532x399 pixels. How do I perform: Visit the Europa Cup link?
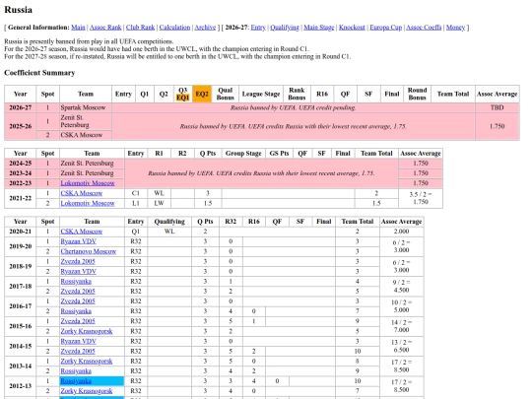click(x=386, y=28)
